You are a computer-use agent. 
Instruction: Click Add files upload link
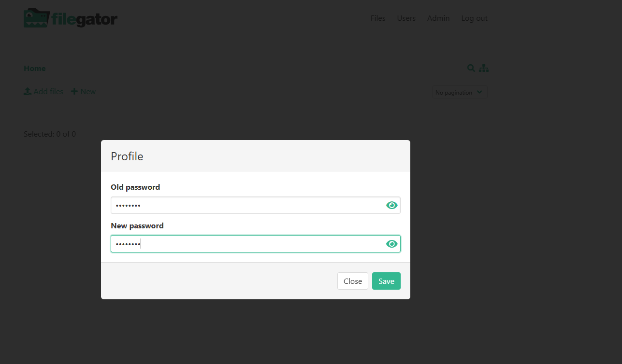(43, 91)
